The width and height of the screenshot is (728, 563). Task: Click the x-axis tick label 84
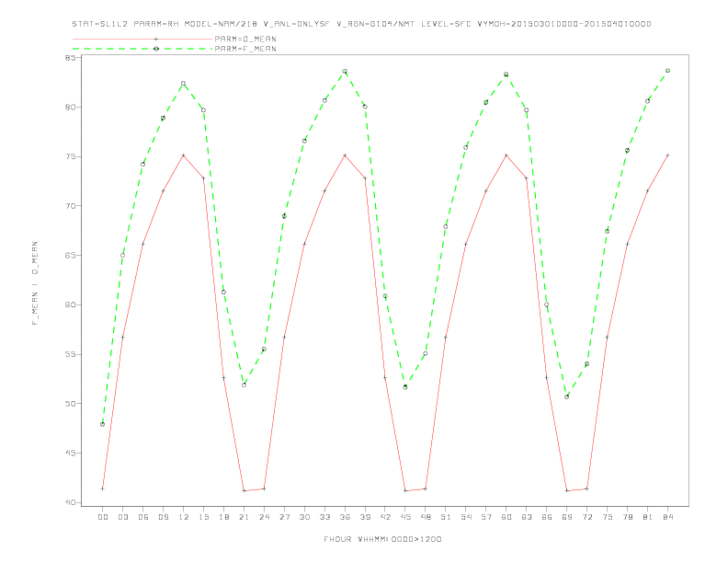668,517
